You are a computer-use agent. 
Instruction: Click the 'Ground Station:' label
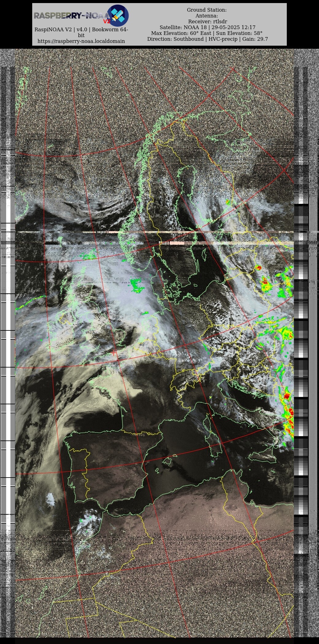pos(207,10)
